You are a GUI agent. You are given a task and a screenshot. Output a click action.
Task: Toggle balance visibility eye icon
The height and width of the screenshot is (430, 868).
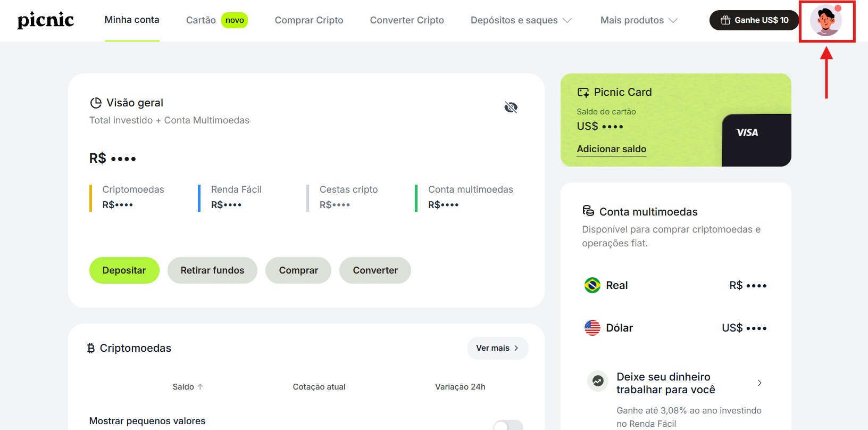[511, 107]
